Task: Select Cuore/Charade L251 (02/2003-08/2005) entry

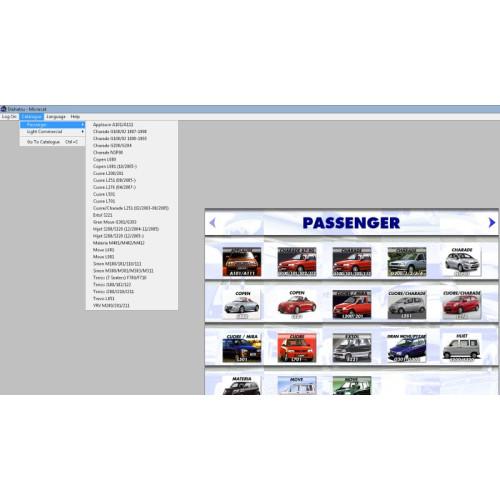Action: pos(131,208)
